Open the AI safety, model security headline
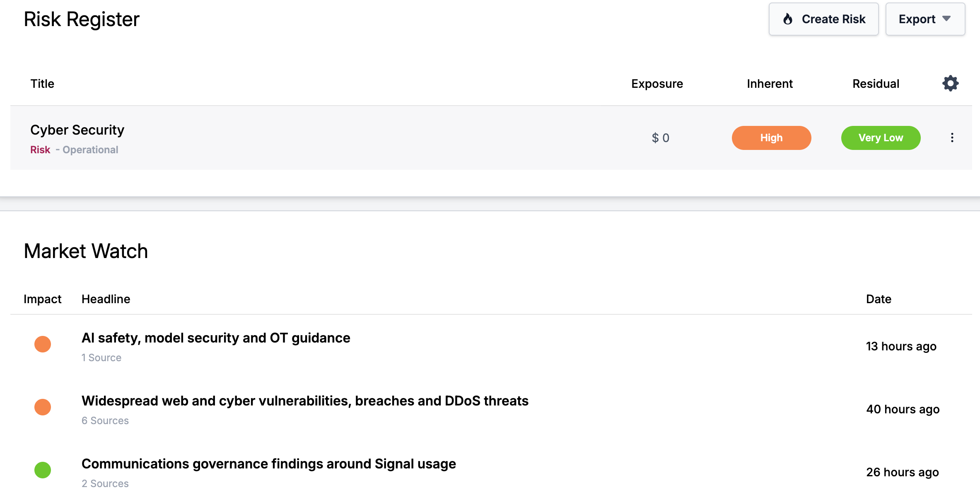 (216, 338)
